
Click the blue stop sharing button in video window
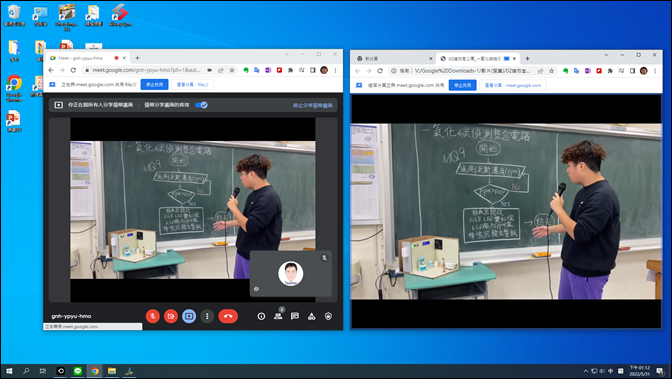(462, 85)
